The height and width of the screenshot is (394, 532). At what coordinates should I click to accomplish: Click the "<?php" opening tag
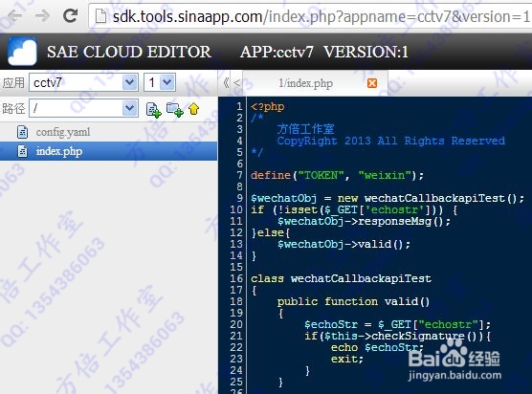(267, 106)
